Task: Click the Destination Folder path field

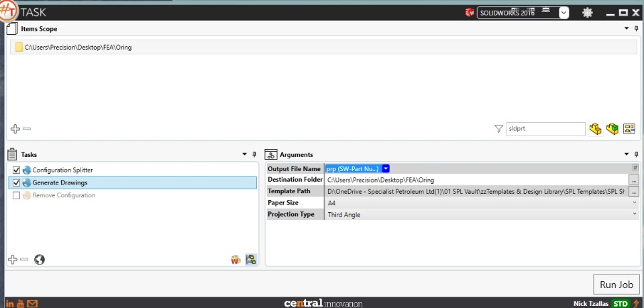Action: 476,180
